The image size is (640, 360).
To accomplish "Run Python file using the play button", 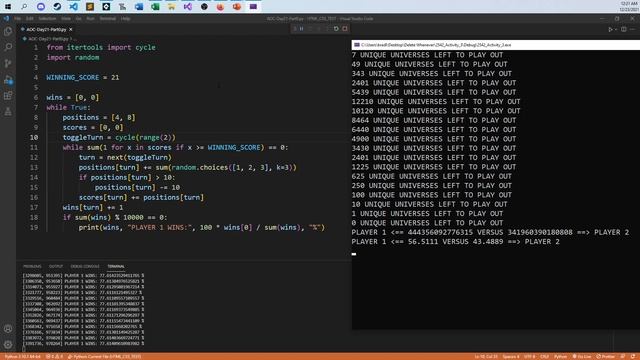I will 610,29.
